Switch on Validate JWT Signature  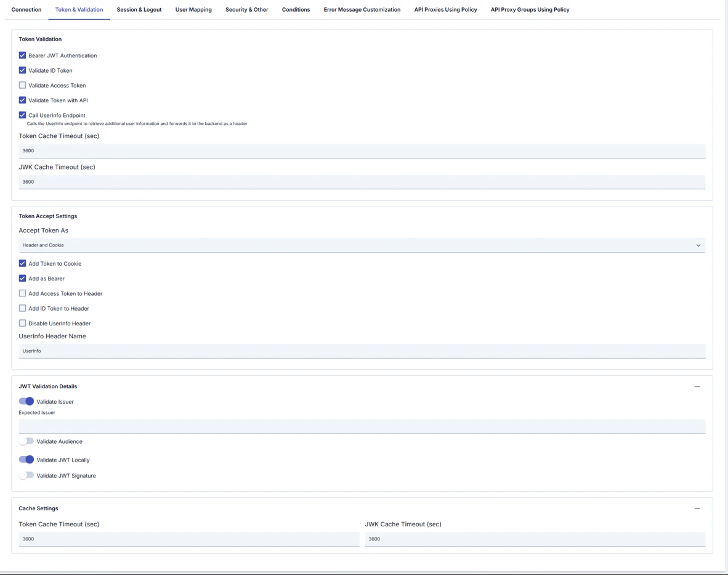26,475
